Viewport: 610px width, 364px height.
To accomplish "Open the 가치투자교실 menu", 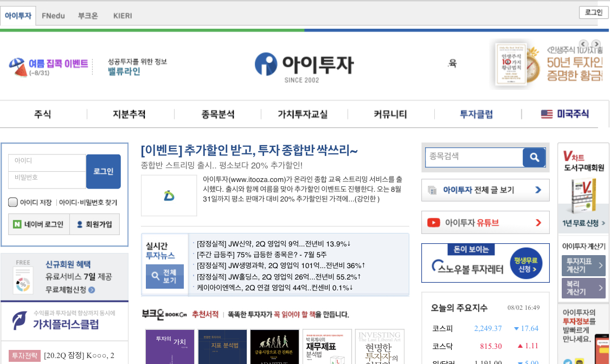I will click(x=303, y=114).
